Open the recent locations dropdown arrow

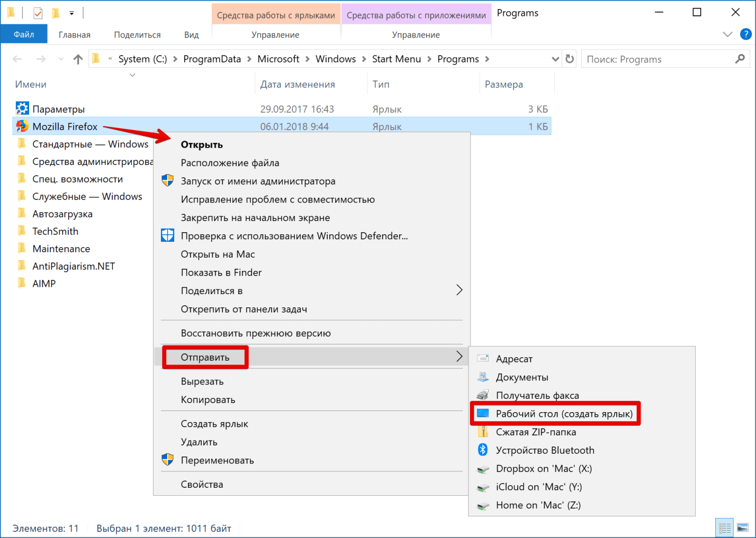pyautogui.click(x=61, y=59)
